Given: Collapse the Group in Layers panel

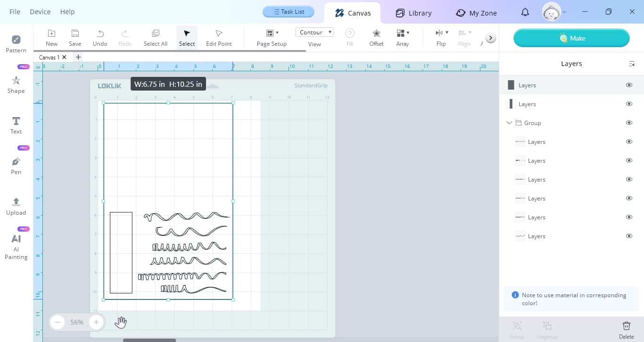Looking at the screenshot, I should tap(509, 123).
